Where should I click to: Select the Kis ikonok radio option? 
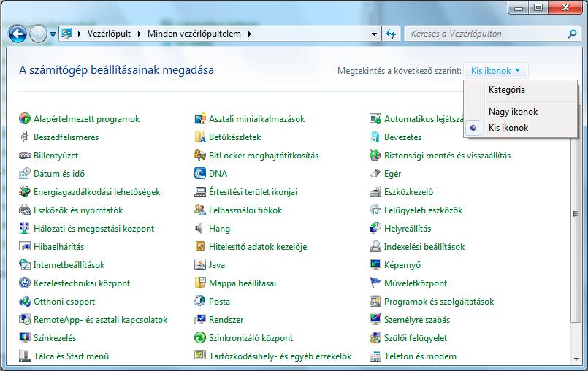[473, 128]
